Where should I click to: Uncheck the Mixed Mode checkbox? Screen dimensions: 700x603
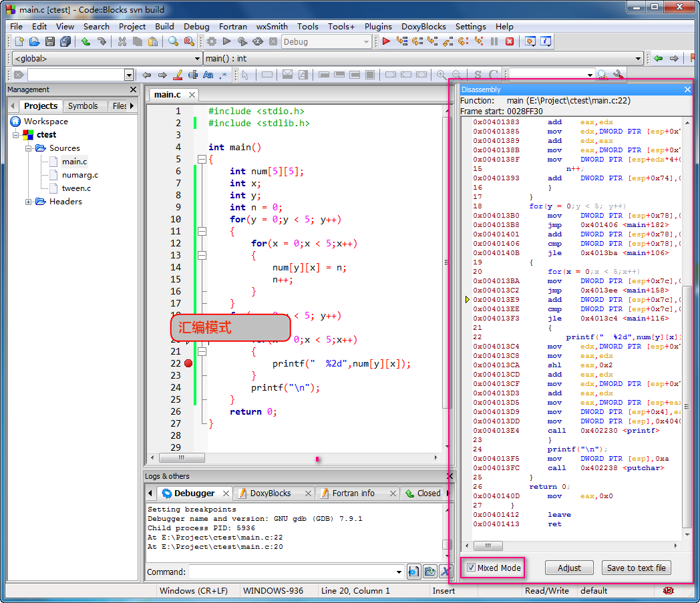(x=472, y=568)
